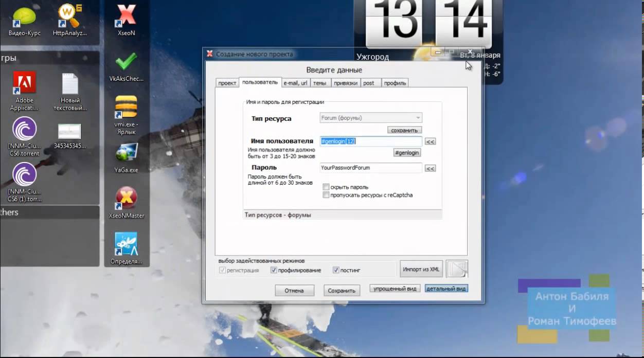Open the темы tab
Screen dimensions: 644x358
319,83
